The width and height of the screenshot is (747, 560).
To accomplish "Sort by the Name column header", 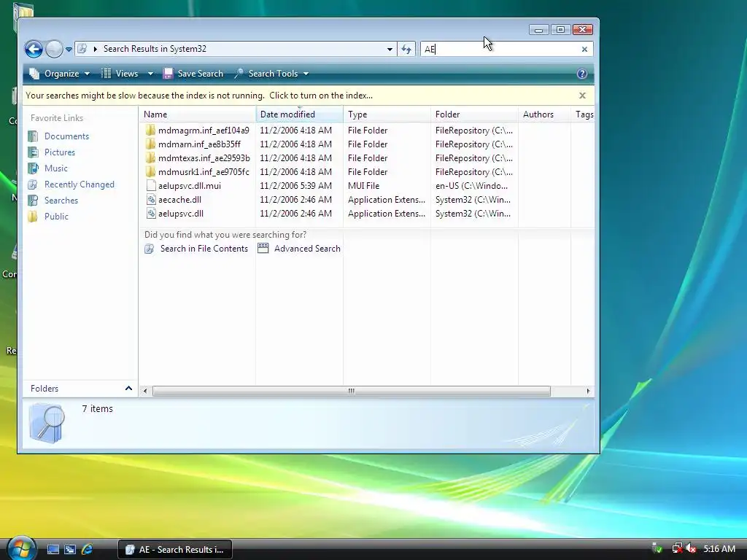I will (198, 114).
